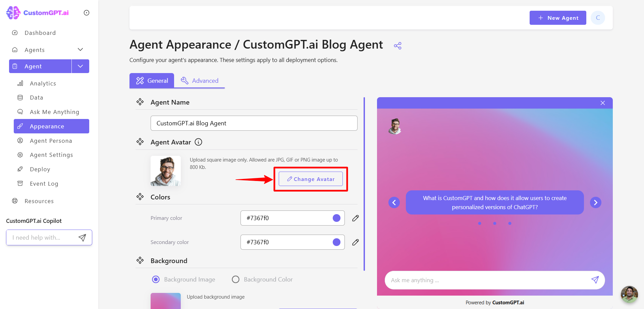Open the Secondary color swatch

tap(336, 242)
